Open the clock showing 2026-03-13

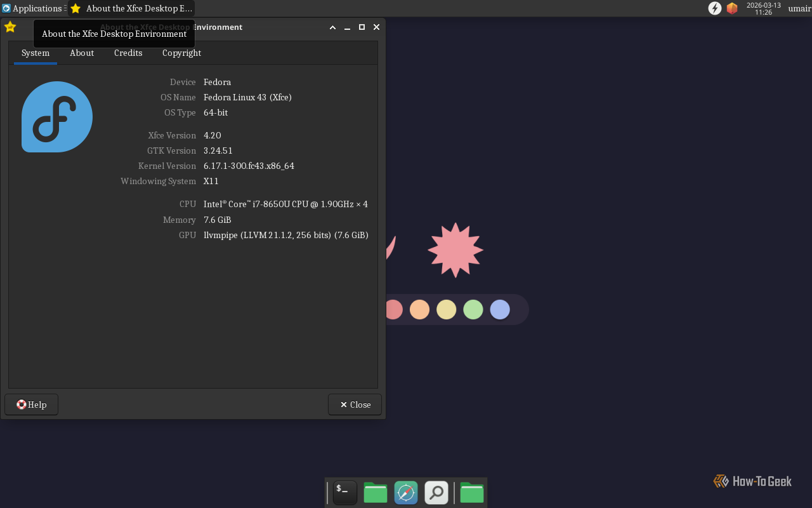[x=764, y=8]
